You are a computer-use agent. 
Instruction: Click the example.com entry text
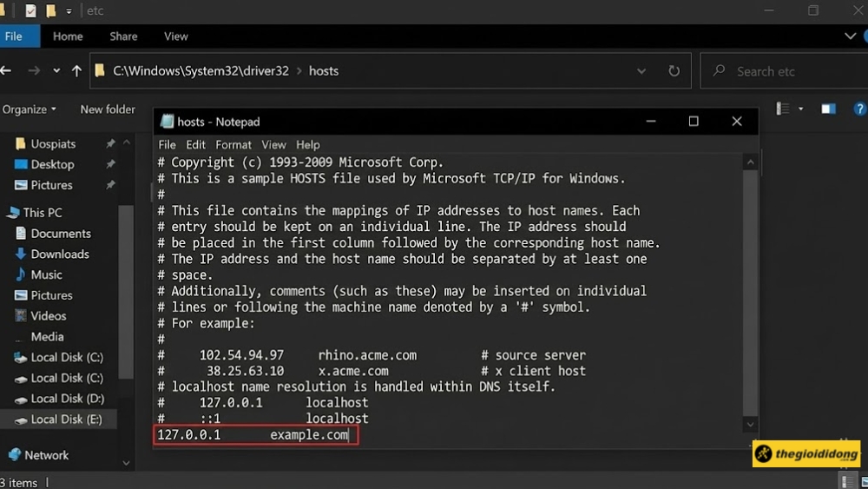coord(309,435)
